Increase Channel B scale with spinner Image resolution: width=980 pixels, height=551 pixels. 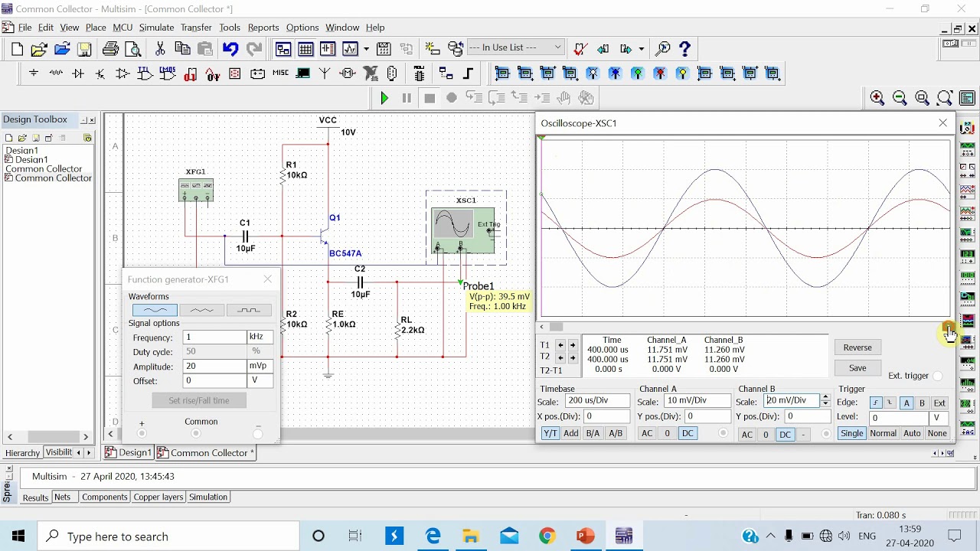[x=825, y=398]
